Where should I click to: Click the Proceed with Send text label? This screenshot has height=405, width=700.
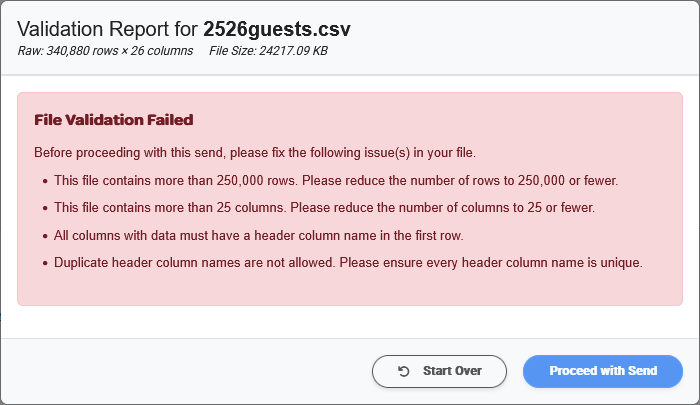603,371
